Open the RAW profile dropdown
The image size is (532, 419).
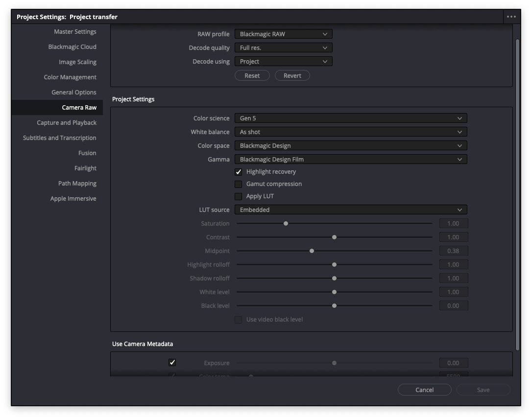pos(283,34)
